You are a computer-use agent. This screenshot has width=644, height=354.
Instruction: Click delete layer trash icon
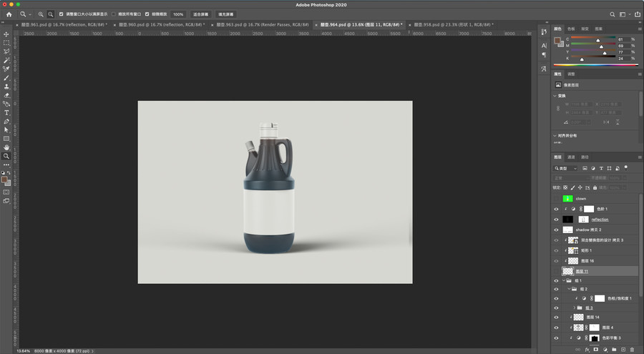pyautogui.click(x=632, y=350)
